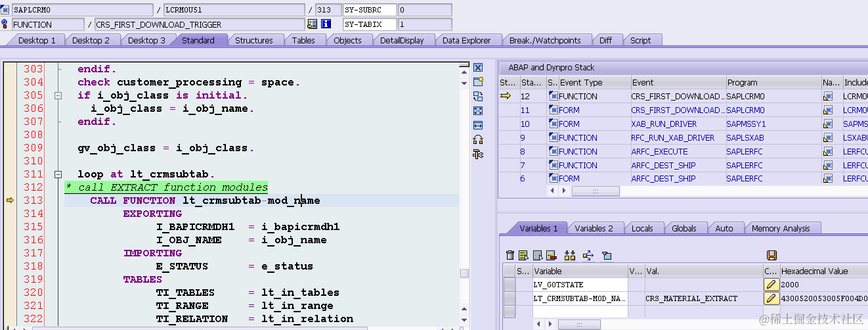Switch to Desktop 3 tab
Image resolution: width=868 pixels, height=330 pixels.
coord(146,40)
